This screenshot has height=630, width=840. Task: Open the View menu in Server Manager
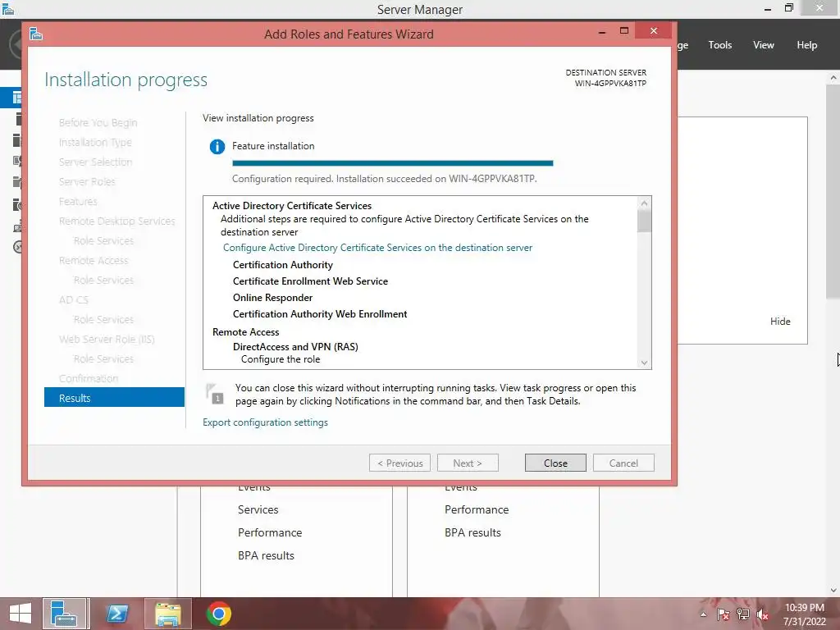(x=763, y=45)
